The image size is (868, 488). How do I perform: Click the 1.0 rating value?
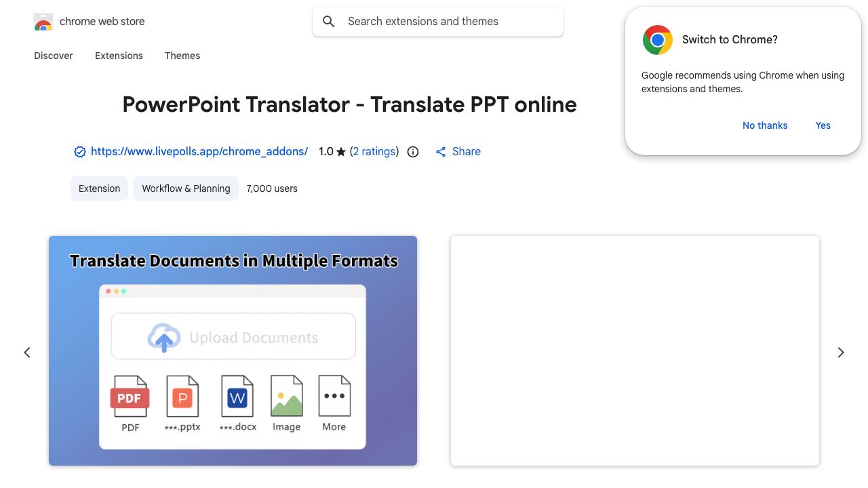point(326,152)
